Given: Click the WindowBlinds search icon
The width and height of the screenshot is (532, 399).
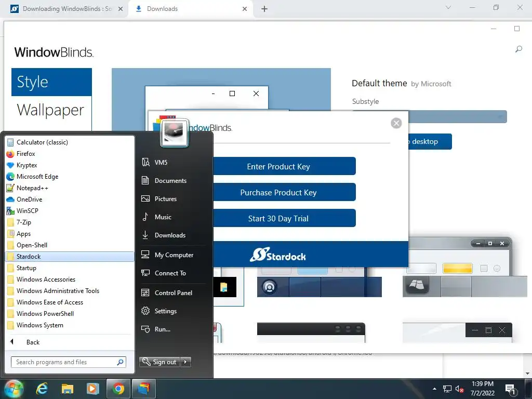Looking at the screenshot, I should point(518,49).
